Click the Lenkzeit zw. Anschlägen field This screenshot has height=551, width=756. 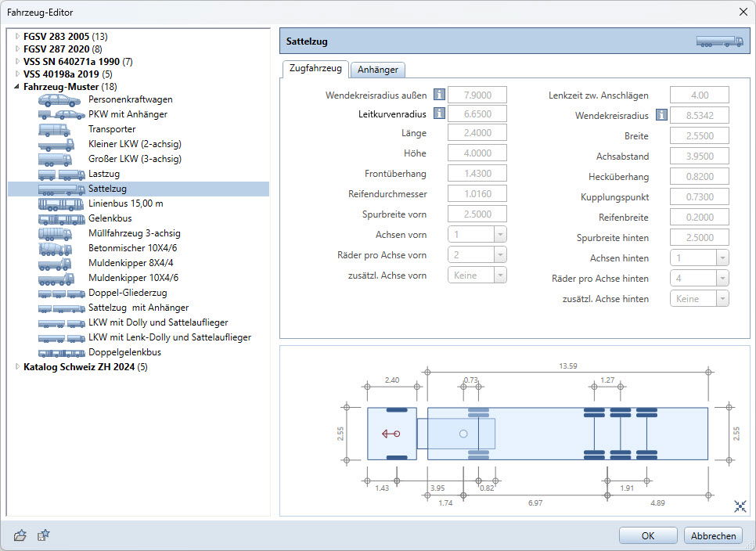point(700,95)
